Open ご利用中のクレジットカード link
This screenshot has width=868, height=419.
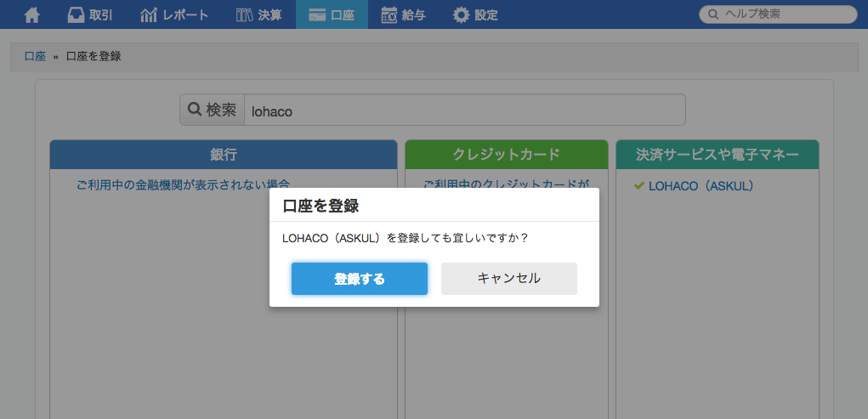[506, 184]
